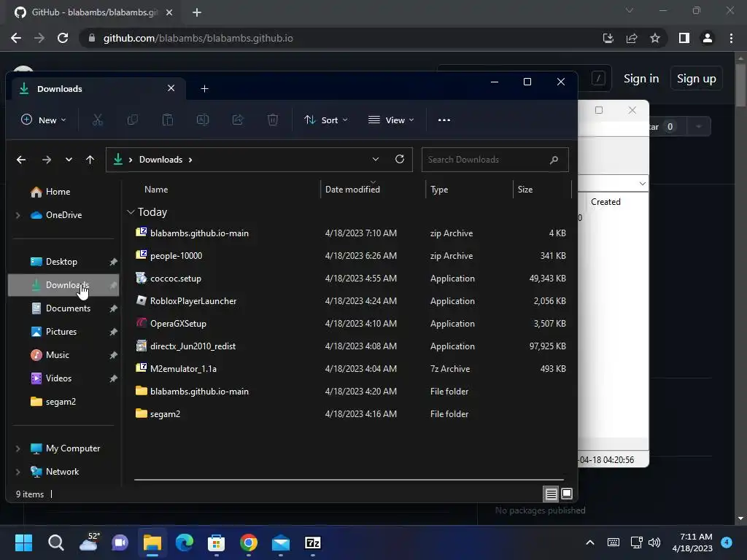Go up one folder level
This screenshot has width=747, height=560.
[90, 160]
